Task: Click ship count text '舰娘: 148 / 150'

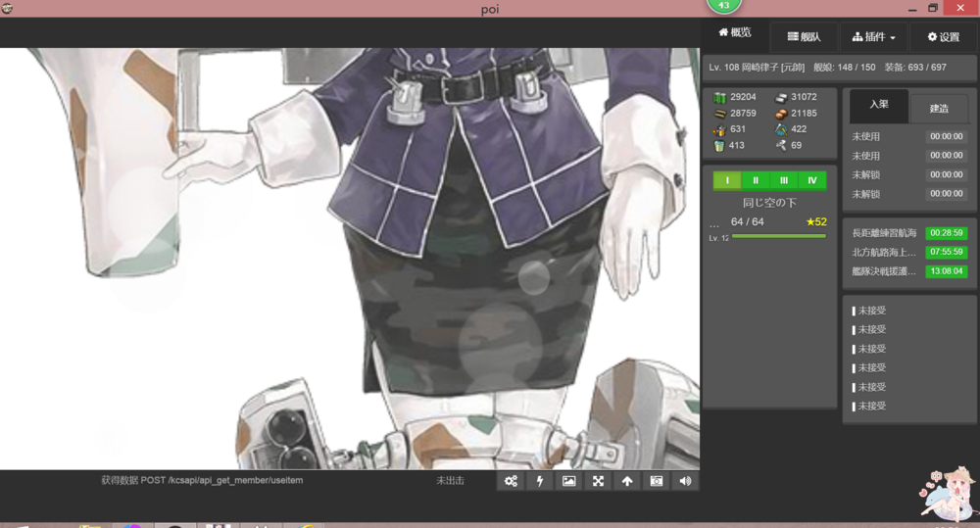Action: pyautogui.click(x=845, y=68)
